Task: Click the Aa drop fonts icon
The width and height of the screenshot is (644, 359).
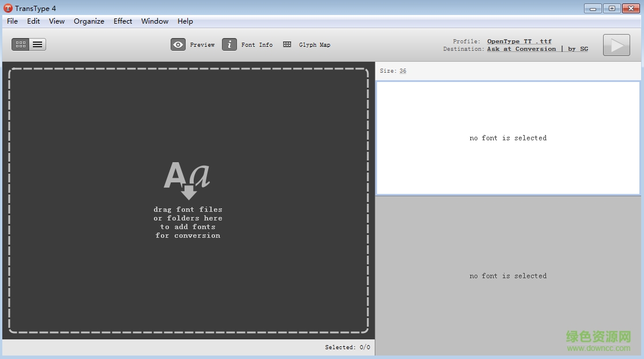Action: coord(187,179)
